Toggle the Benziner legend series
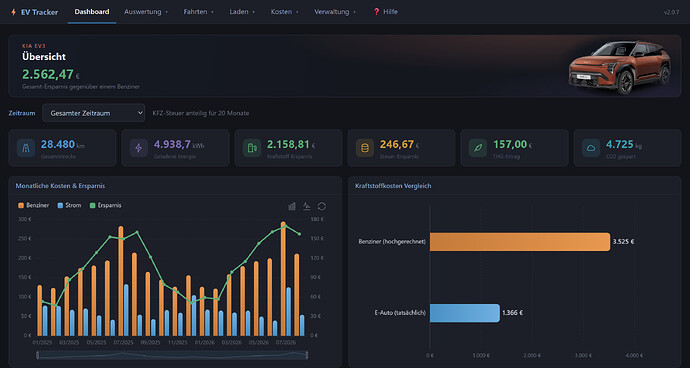This screenshot has height=368, width=690. point(34,205)
